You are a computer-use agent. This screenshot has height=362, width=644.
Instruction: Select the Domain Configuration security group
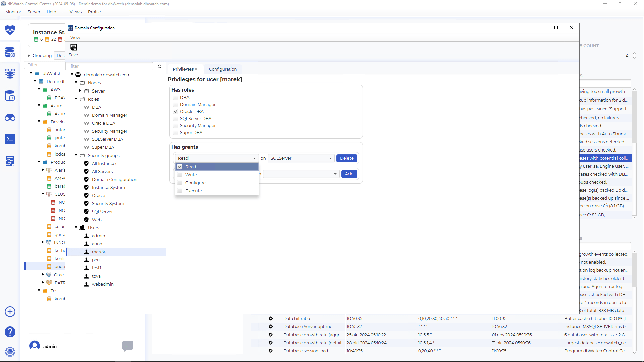point(114,180)
